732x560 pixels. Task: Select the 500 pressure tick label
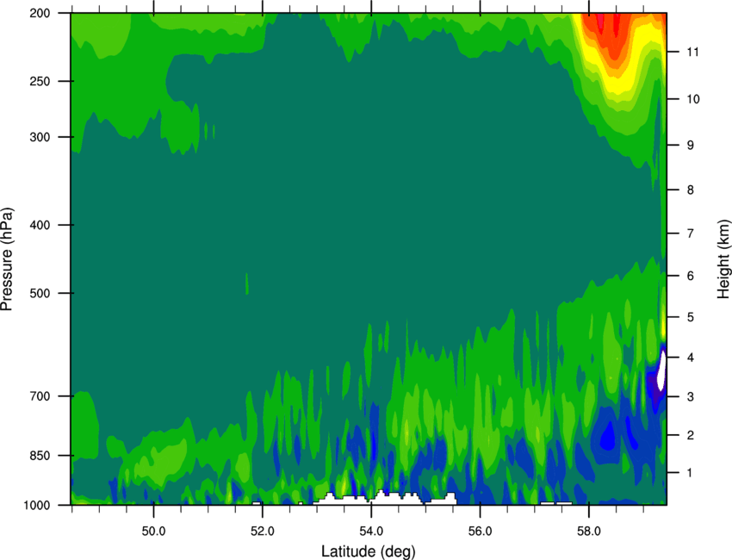tap(40, 293)
